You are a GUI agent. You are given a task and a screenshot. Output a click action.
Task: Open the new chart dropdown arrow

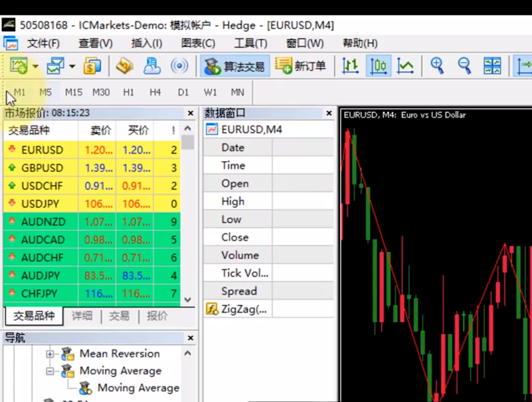(x=36, y=66)
